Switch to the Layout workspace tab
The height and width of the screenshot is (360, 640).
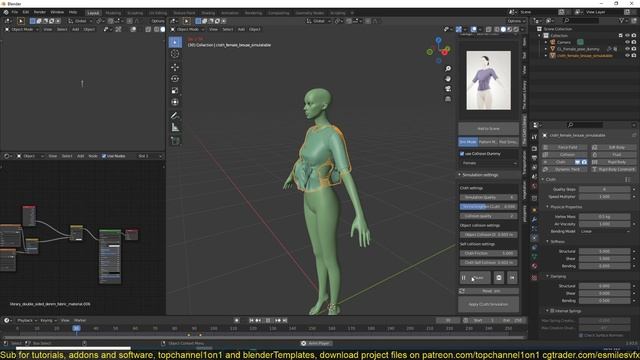pyautogui.click(x=93, y=13)
